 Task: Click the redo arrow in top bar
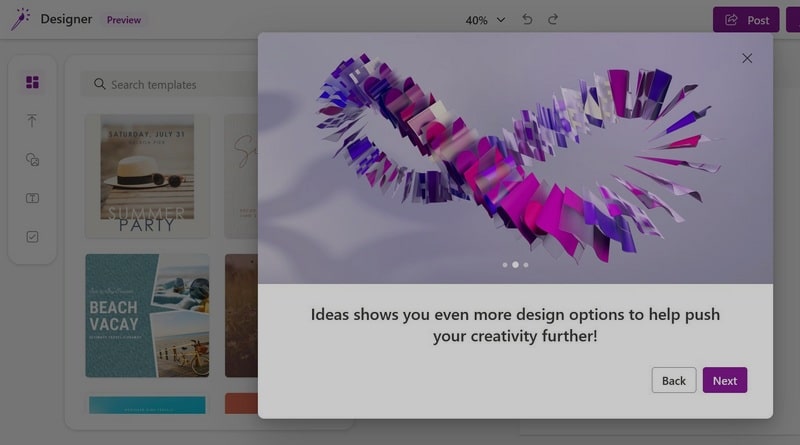(553, 19)
